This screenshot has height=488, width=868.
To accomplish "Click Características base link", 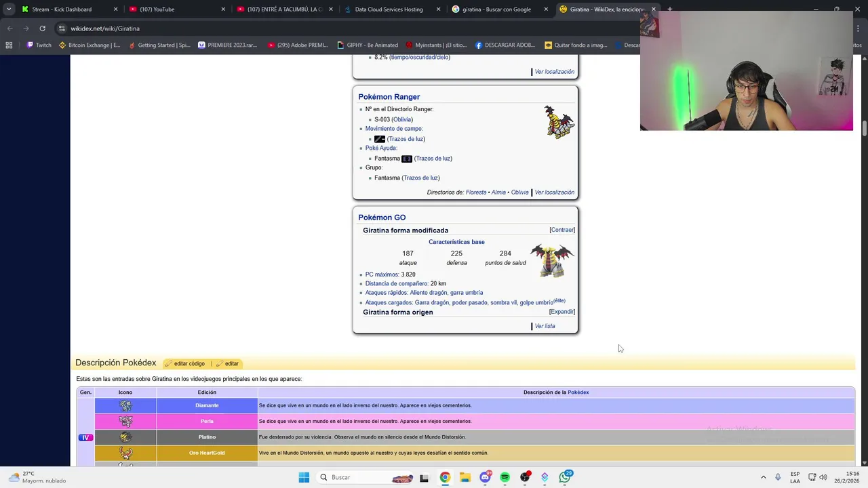I will tap(456, 242).
